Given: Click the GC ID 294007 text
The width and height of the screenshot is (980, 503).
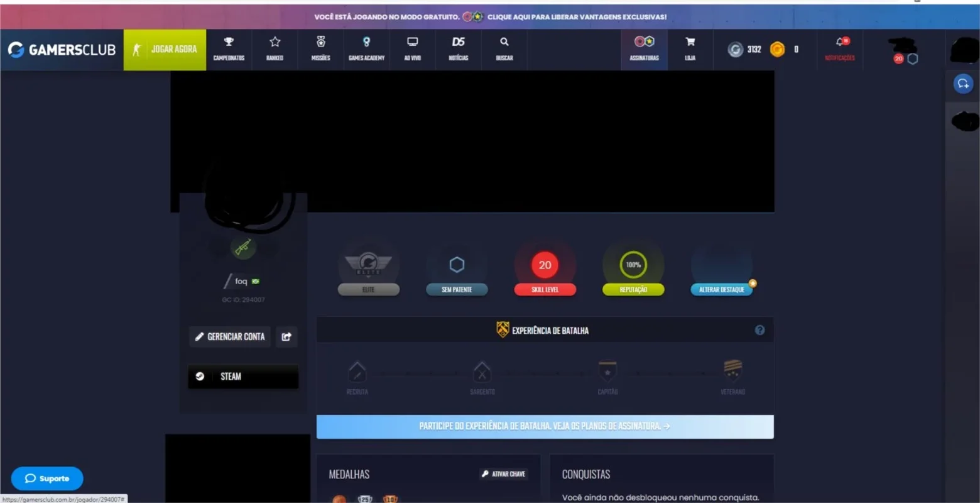Looking at the screenshot, I should click(x=243, y=300).
